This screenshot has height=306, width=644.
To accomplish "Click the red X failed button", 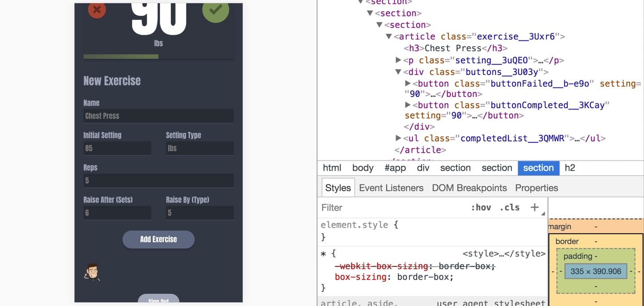I will [x=97, y=9].
